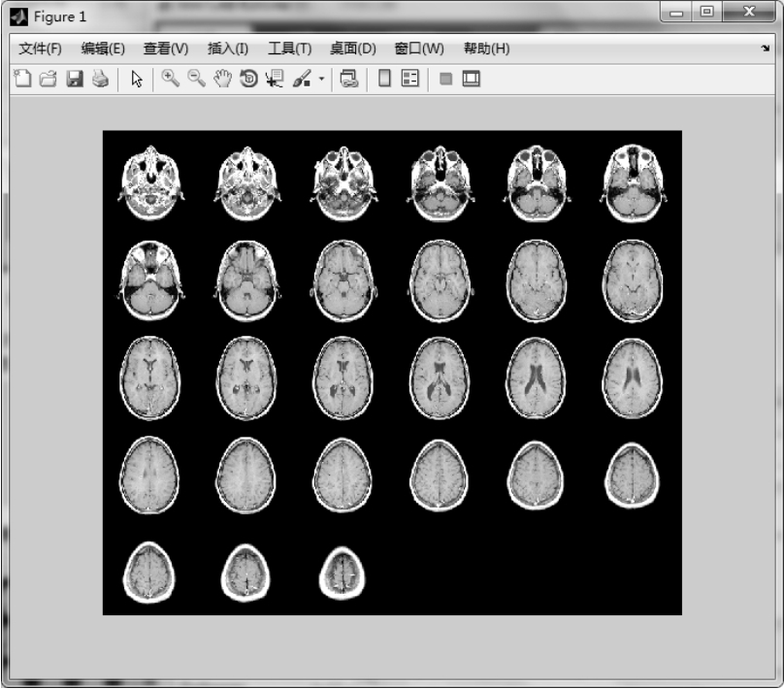Open the 文件(F) menu

pyautogui.click(x=41, y=49)
